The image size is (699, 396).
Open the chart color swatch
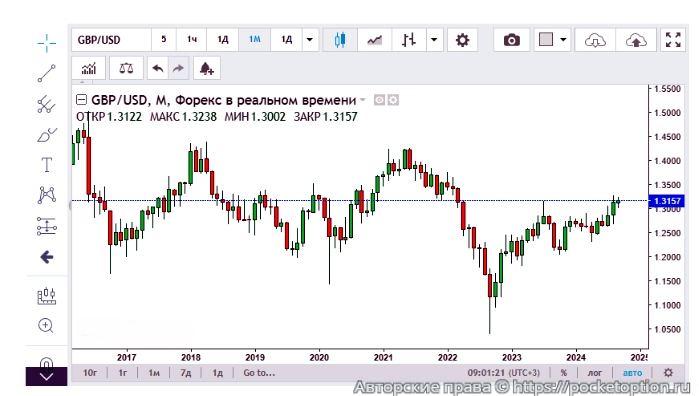tap(546, 40)
